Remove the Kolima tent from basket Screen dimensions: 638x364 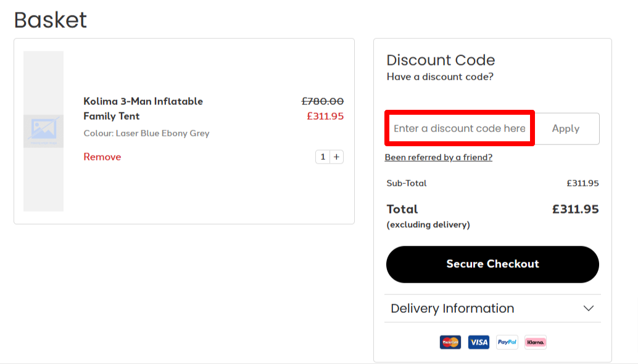(x=102, y=157)
